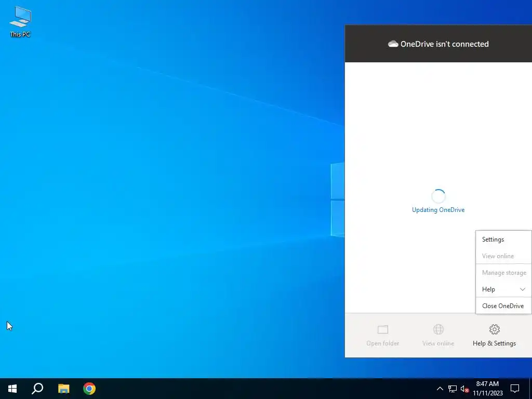Click the OneDrive isn't connected header text
532x399 pixels.
pyautogui.click(x=445, y=44)
